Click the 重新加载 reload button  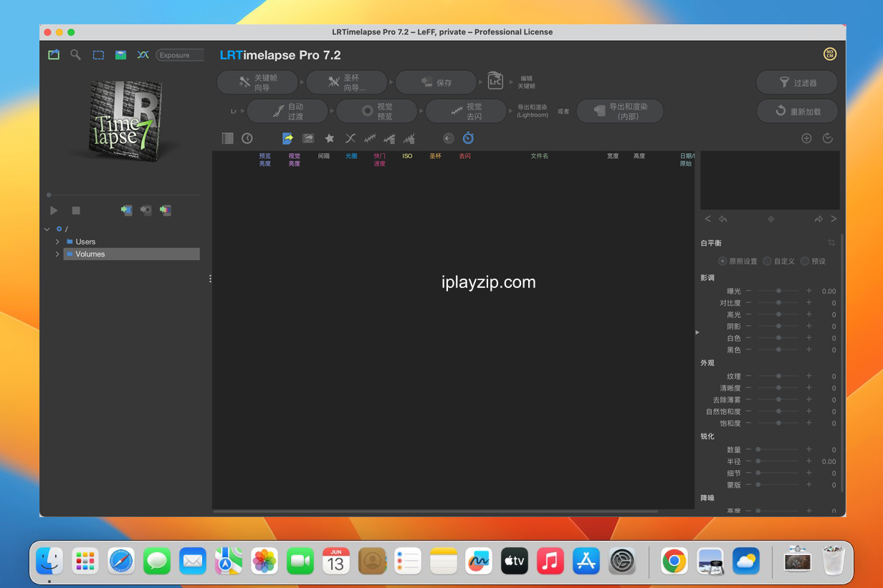pyautogui.click(x=797, y=111)
